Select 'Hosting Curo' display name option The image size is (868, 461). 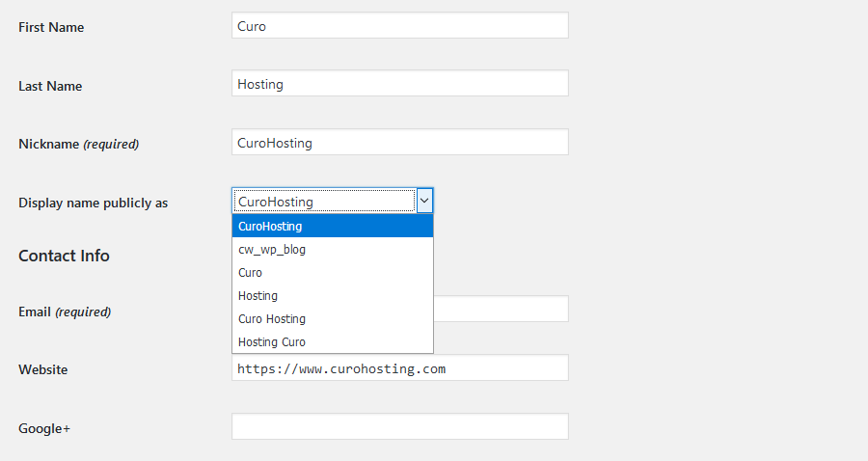coord(333,342)
